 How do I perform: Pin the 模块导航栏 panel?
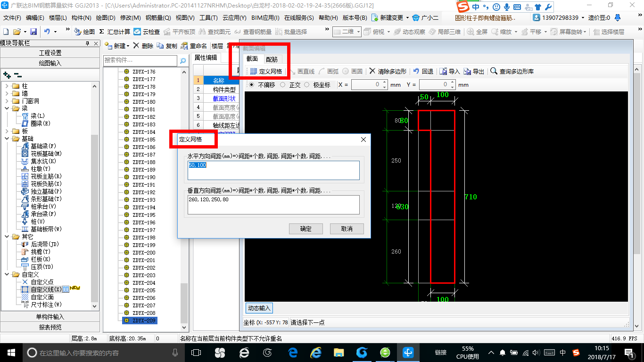(x=87, y=43)
